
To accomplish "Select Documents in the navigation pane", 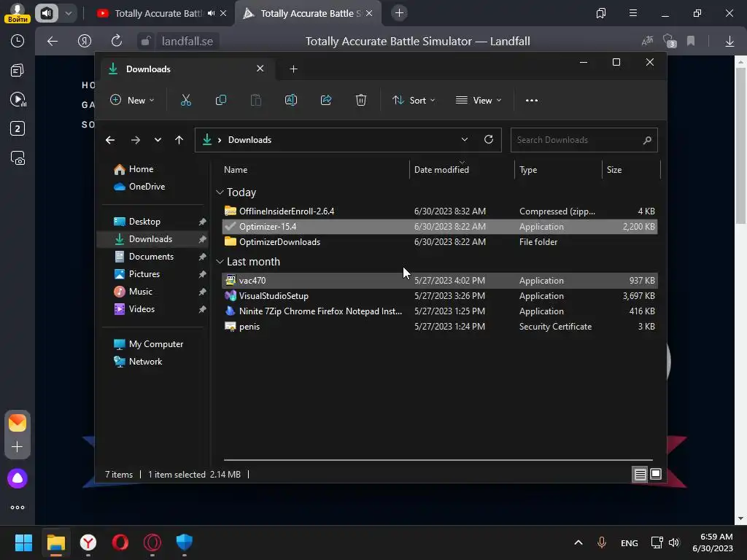I will point(151,257).
